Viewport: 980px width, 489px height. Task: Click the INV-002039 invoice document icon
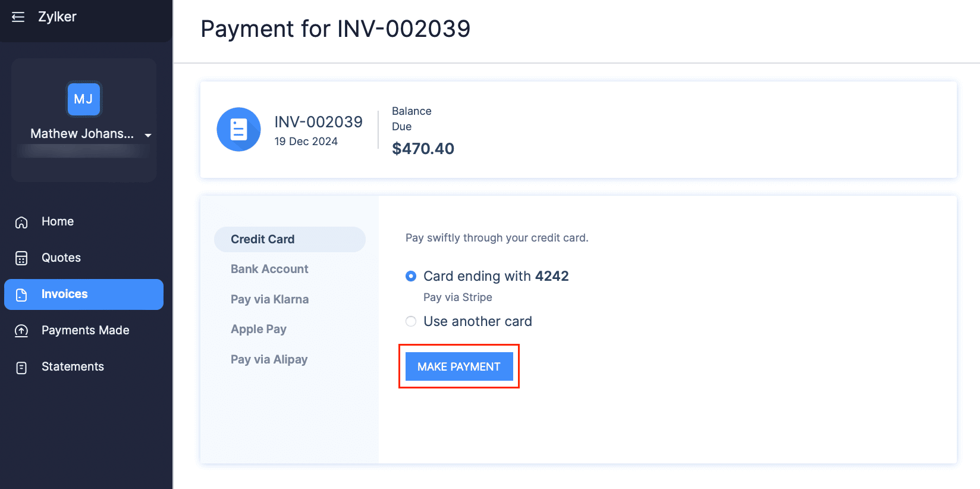click(238, 129)
